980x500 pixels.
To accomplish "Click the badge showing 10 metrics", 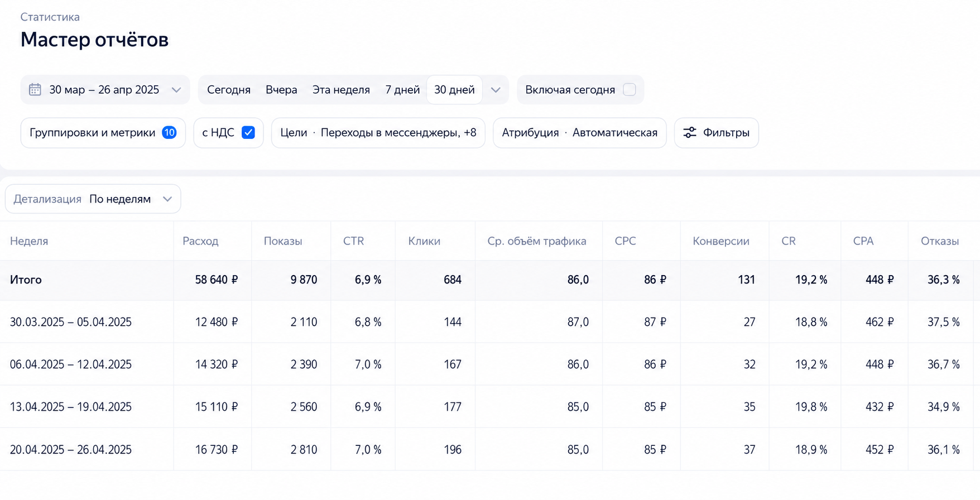I will (169, 133).
